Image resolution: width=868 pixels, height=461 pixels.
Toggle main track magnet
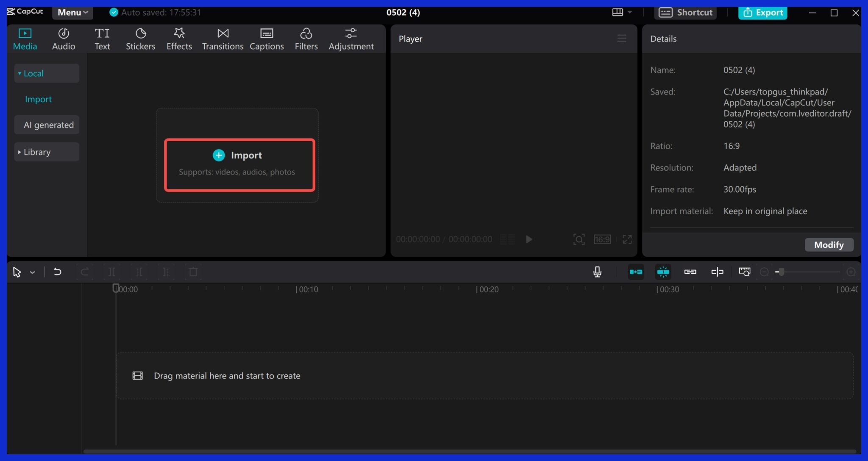pos(636,272)
